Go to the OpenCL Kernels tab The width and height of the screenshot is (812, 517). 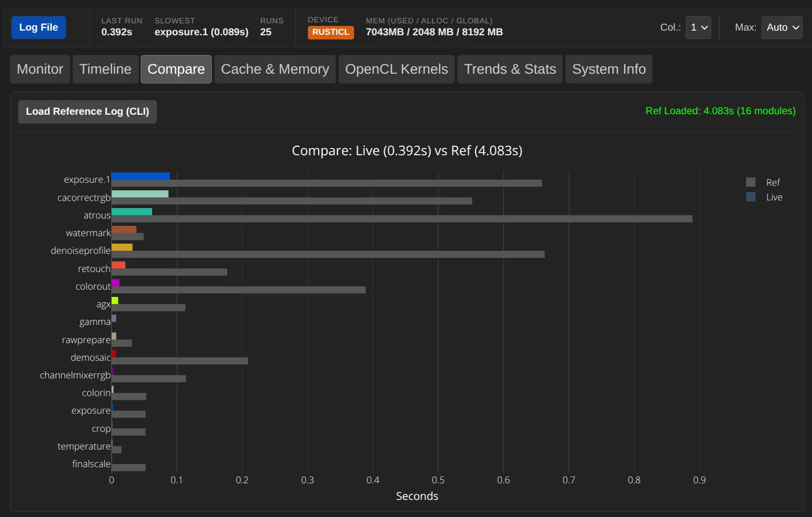pyautogui.click(x=396, y=70)
